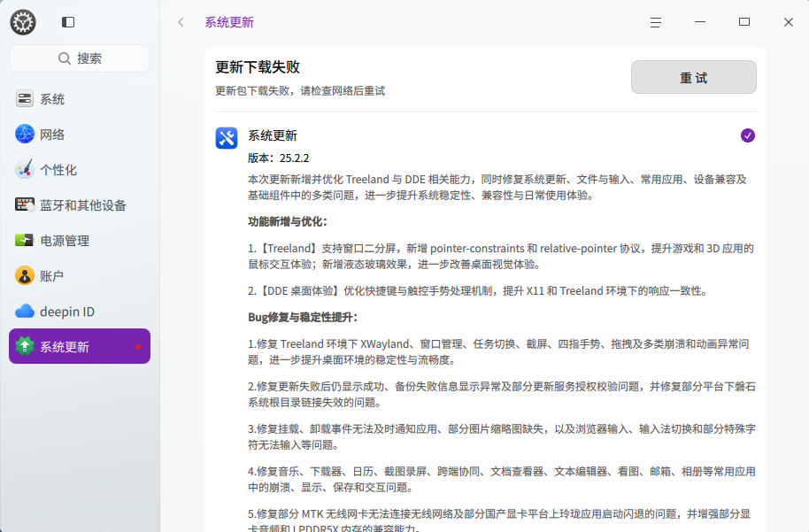
Task: Click the 蓝牙和其他设备 keyboard icon
Action: (24, 204)
